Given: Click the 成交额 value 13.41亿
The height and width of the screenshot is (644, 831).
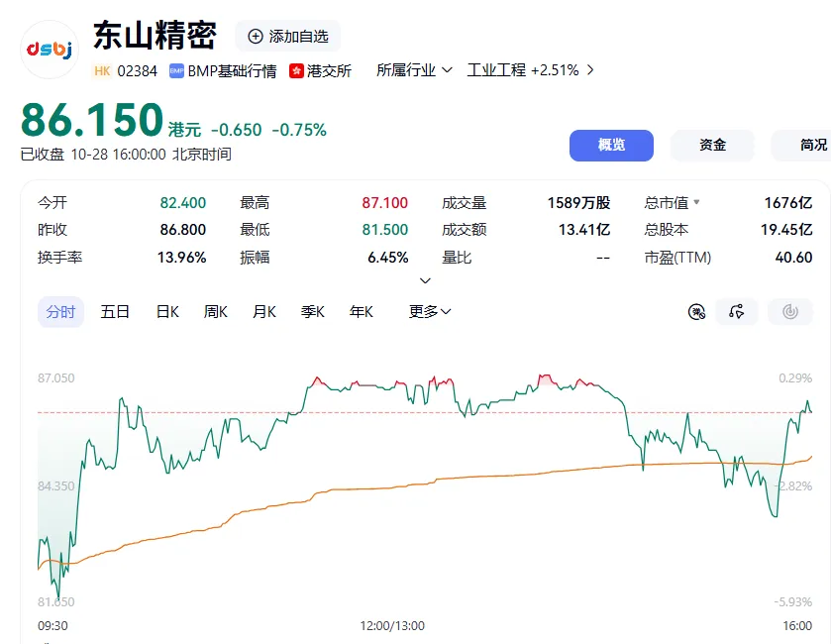Looking at the screenshot, I should (584, 230).
